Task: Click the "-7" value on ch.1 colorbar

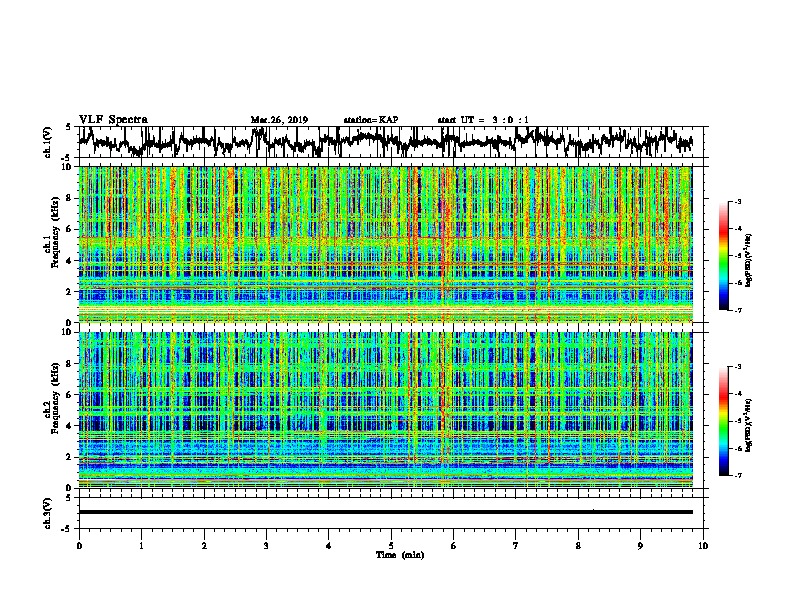Action: [737, 310]
